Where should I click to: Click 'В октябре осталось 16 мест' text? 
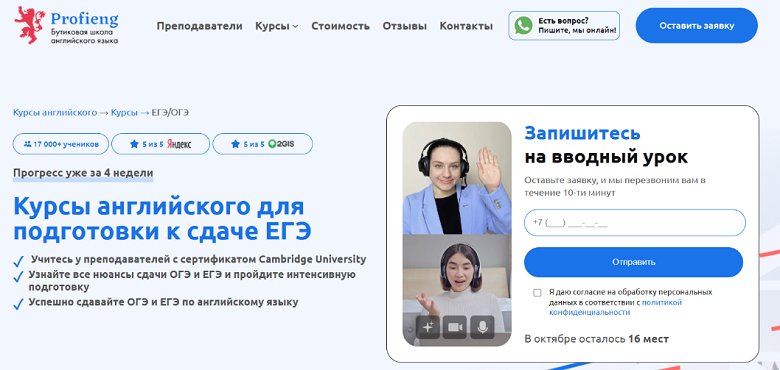(597, 339)
